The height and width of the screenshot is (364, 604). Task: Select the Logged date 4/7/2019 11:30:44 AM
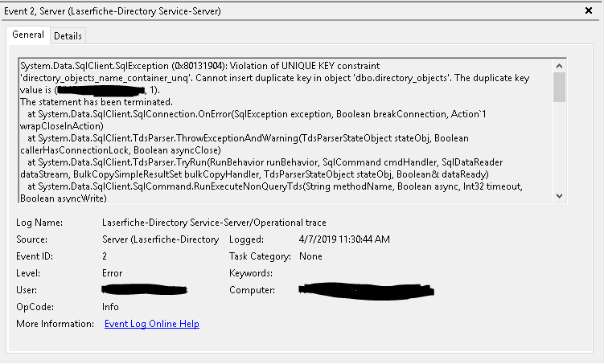click(x=344, y=239)
